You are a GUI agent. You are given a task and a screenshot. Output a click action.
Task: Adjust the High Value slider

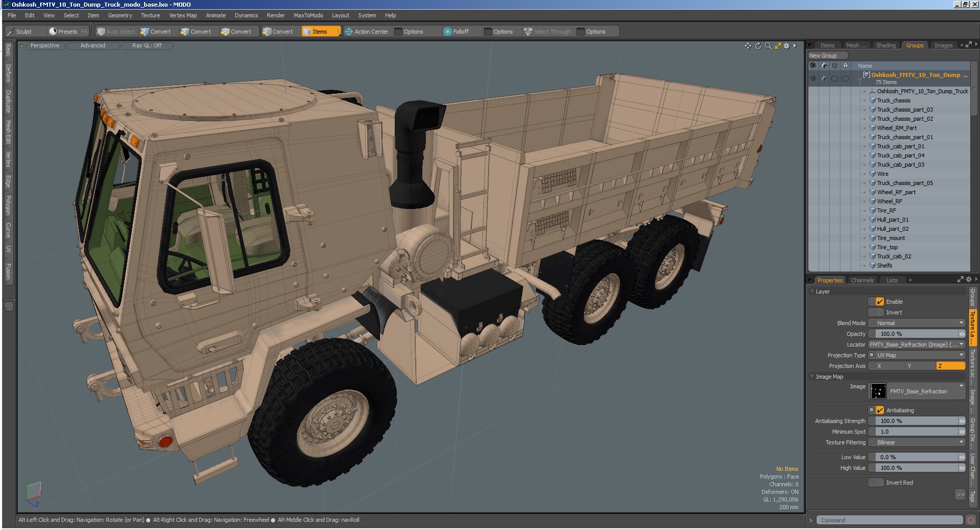(920, 468)
